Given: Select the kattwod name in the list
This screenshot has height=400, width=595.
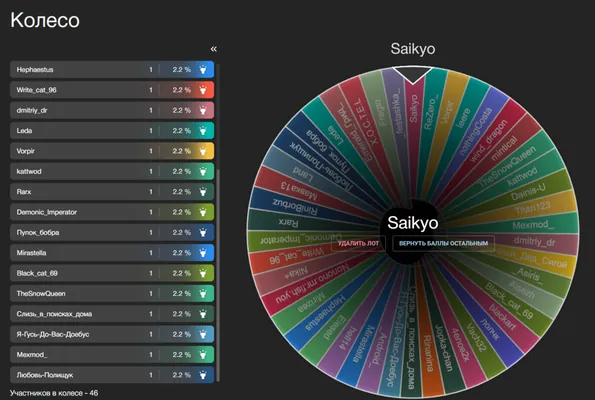Looking at the screenshot, I should (29, 172).
